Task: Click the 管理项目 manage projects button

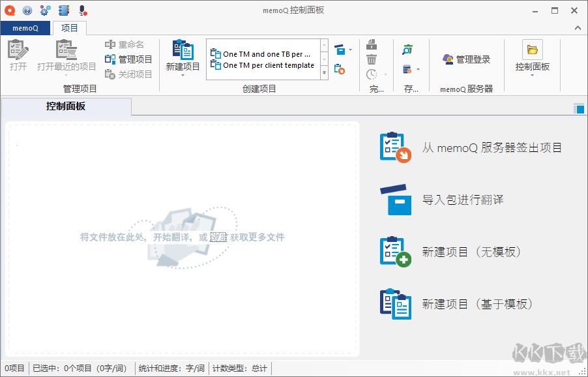Action: point(128,59)
